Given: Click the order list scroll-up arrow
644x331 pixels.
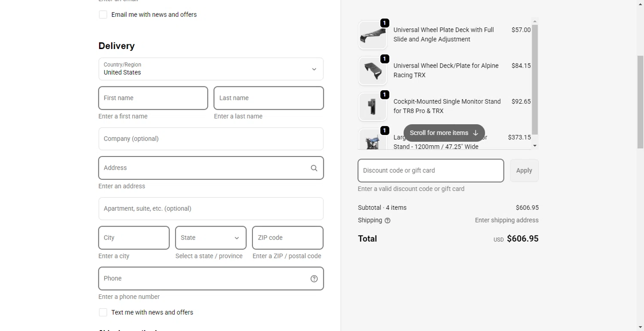Looking at the screenshot, I should click(535, 21).
